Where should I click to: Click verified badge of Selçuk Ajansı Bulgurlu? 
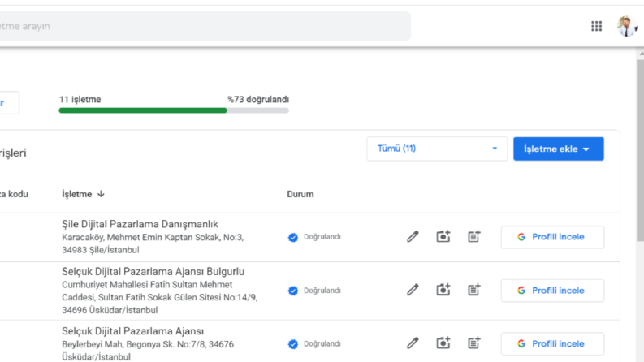pyautogui.click(x=293, y=291)
